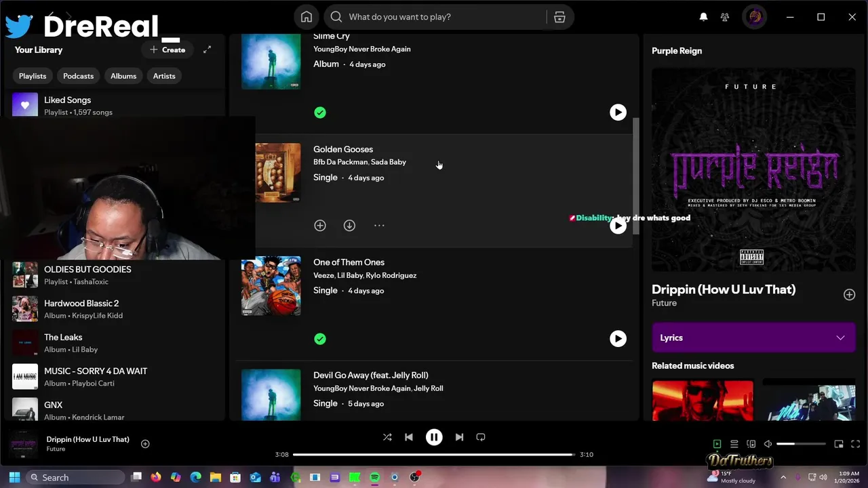Play One of Them Ones single
This screenshot has height=488, width=868.
pyautogui.click(x=618, y=339)
